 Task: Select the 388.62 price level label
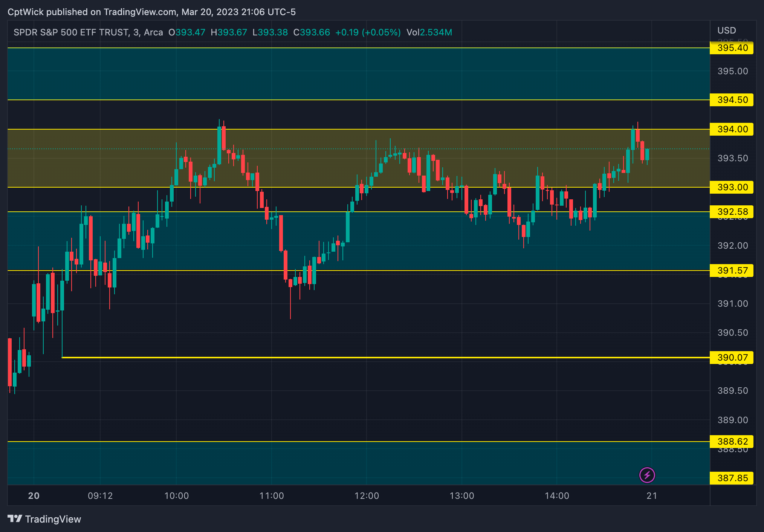pyautogui.click(x=732, y=442)
